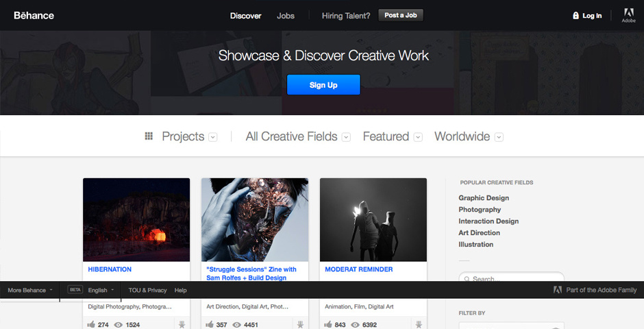Click the award ribbon icon on HIBERNATION card
The height and width of the screenshot is (329, 644).
[x=182, y=324]
